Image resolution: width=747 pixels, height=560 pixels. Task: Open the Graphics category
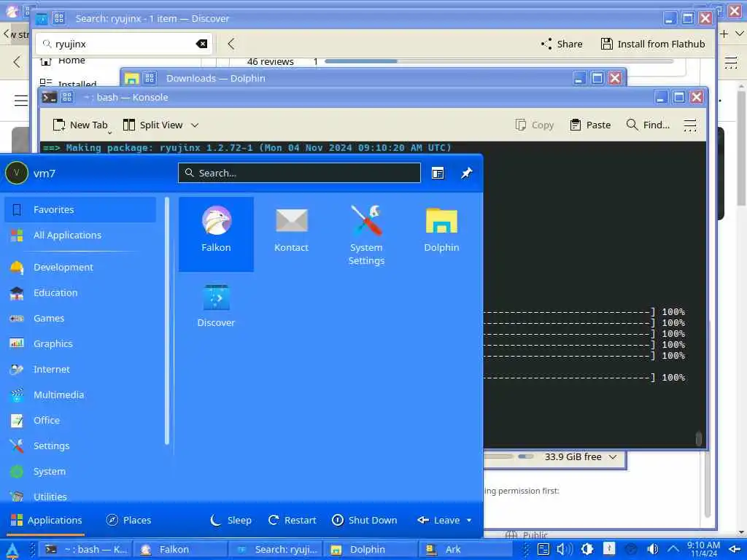tap(80, 344)
